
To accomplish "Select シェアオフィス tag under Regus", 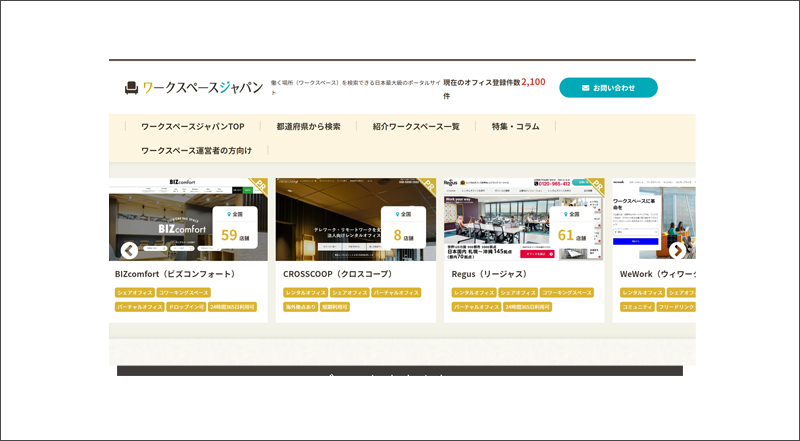I will coord(518,292).
